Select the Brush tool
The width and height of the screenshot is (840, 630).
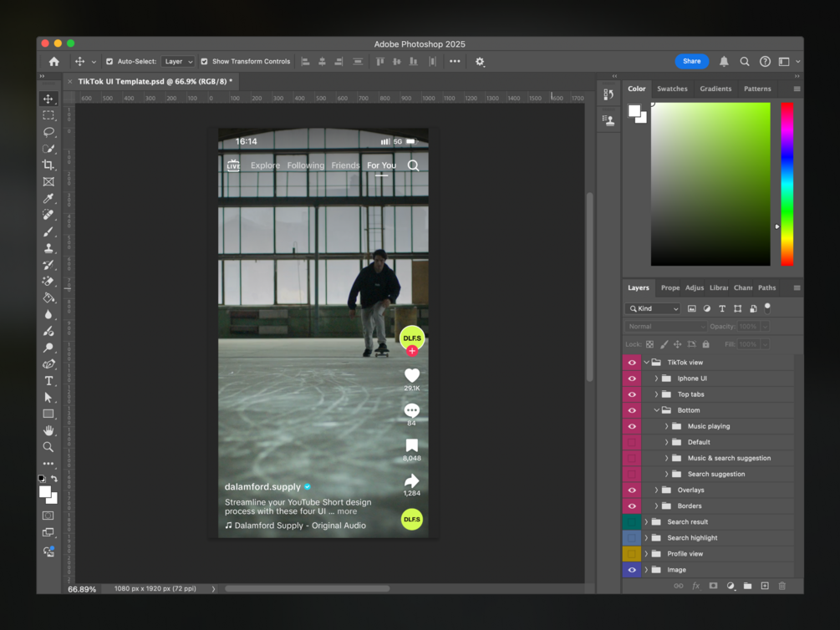[48, 231]
